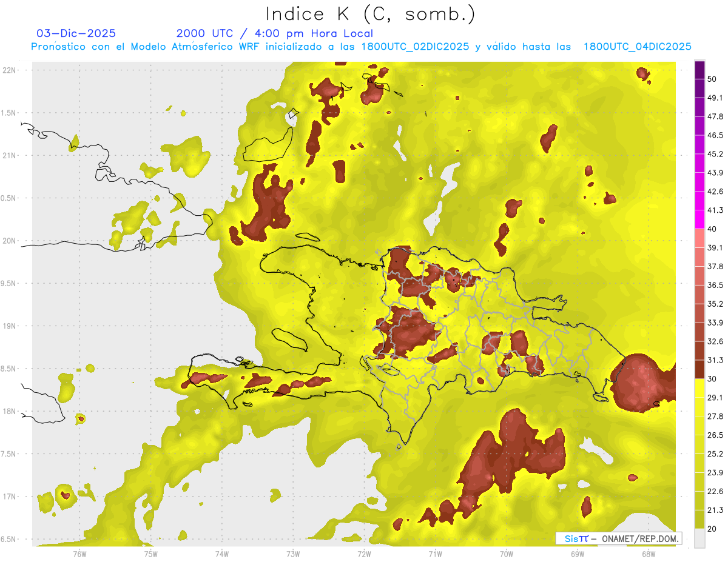Image resolution: width=728 pixels, height=562 pixels.
Task: Click the legend value "22.6"
Action: 715,492
